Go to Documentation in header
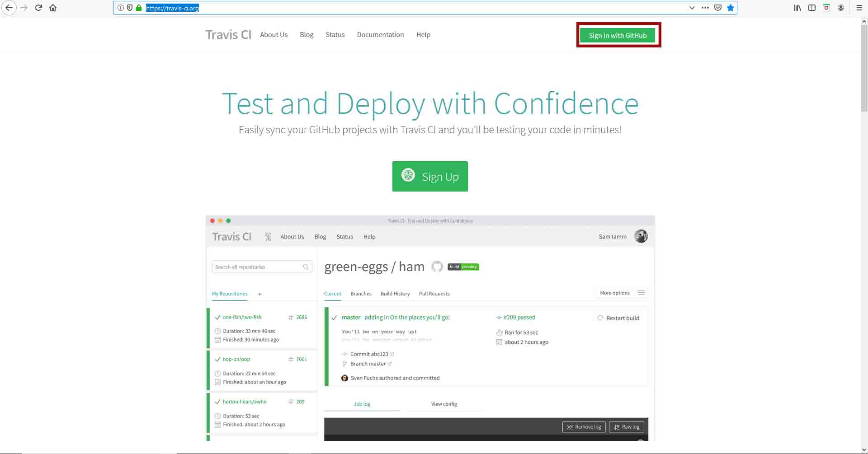Image resolution: width=868 pixels, height=454 pixels. [380, 34]
